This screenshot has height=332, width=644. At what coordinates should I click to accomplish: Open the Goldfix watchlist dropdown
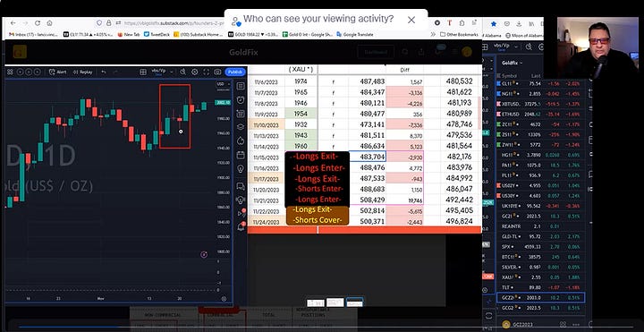(512, 63)
